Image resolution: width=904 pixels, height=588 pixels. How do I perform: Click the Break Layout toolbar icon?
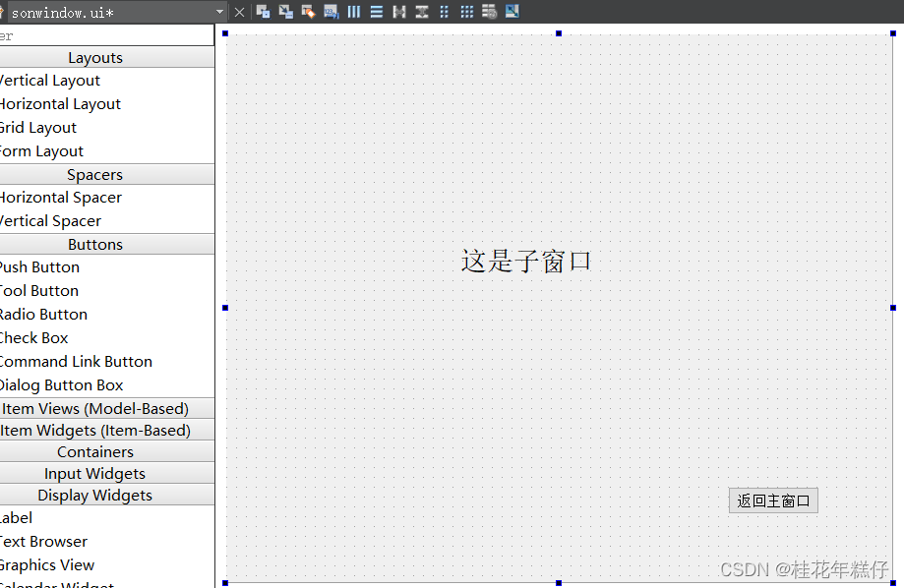coord(490,12)
